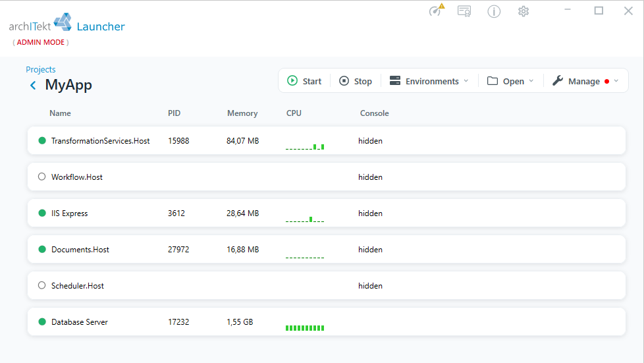Click PID 17232
This screenshot has width=644, height=363.
pyautogui.click(x=178, y=321)
